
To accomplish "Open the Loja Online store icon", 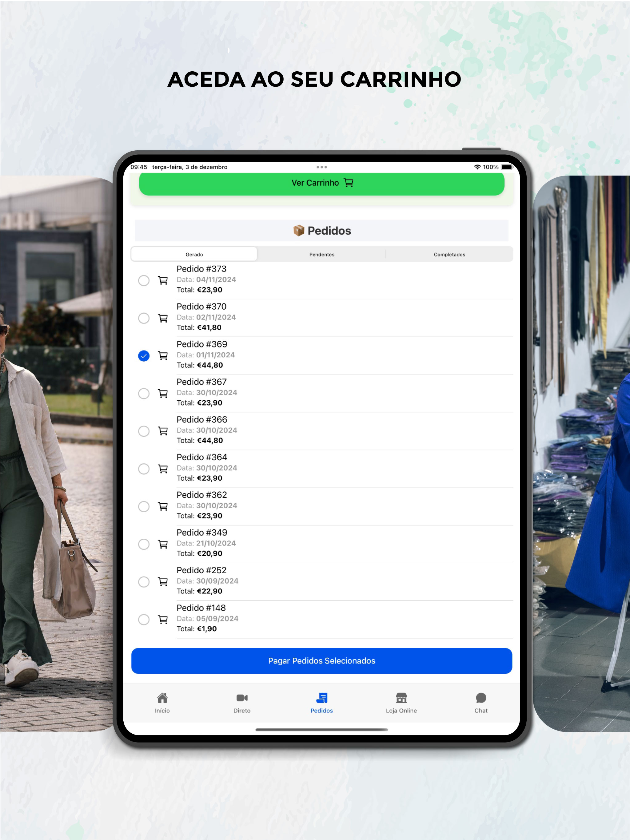I will [401, 698].
